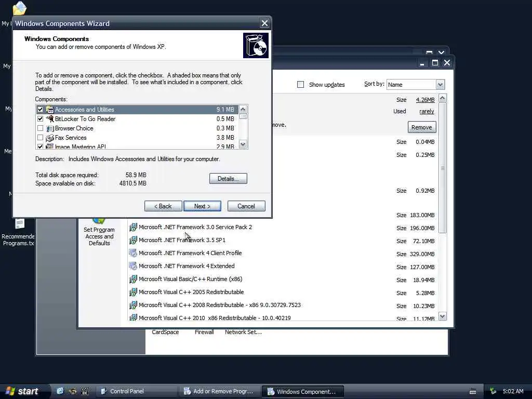Click the Details... button
Viewport: 532px width, 399px height.
click(x=228, y=179)
